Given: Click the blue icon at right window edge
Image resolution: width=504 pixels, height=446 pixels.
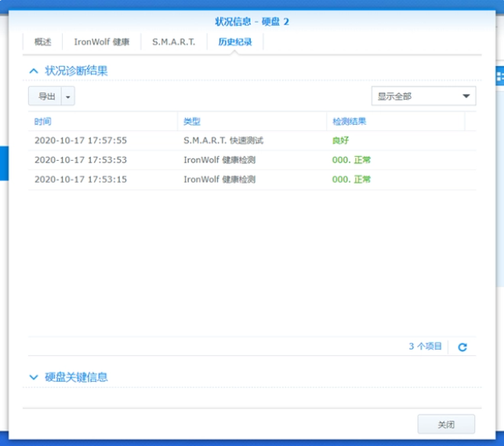Looking at the screenshot, I should pos(499,75).
